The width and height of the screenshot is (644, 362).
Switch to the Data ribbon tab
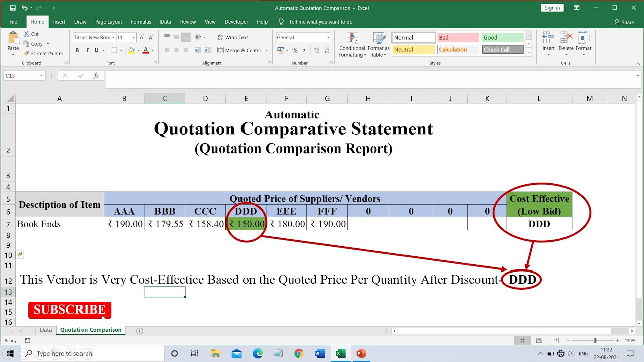point(166,22)
